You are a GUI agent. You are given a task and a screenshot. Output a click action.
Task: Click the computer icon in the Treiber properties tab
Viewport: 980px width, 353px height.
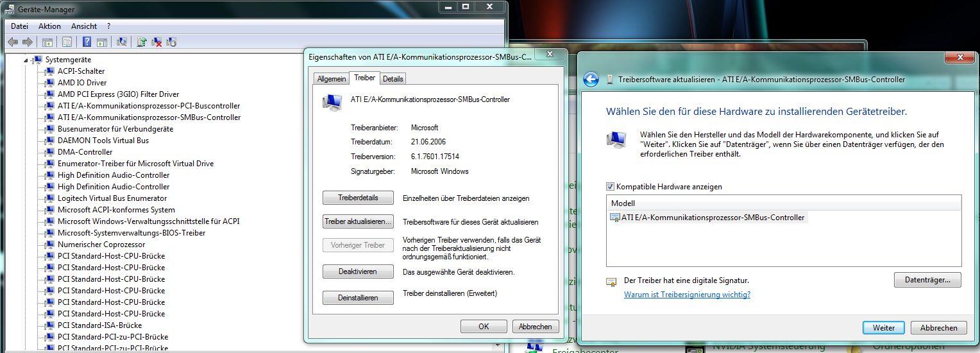click(x=332, y=103)
